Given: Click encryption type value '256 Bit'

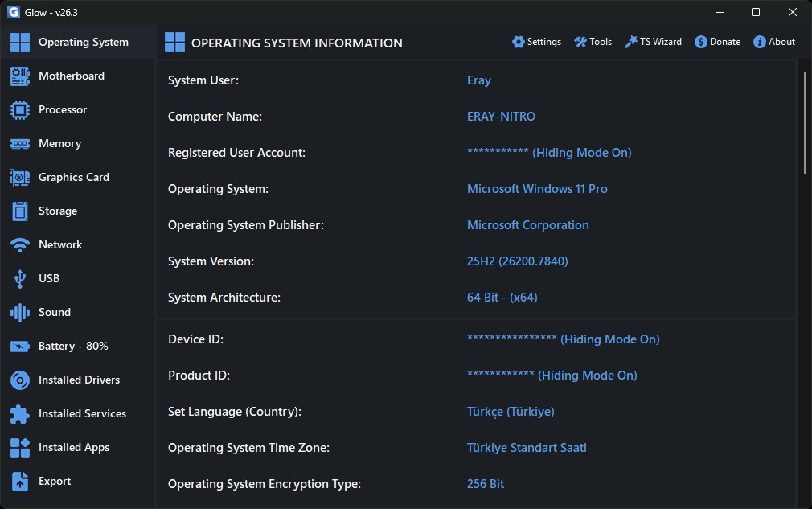Looking at the screenshot, I should point(486,484).
